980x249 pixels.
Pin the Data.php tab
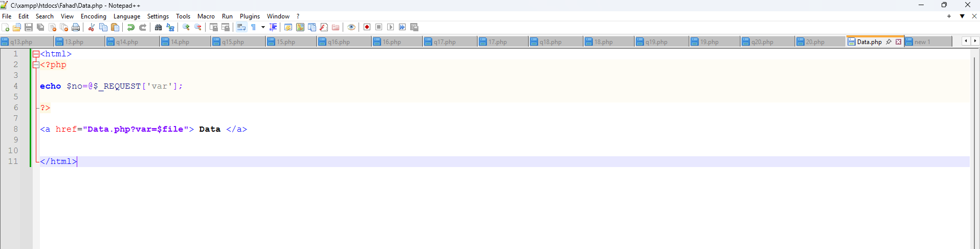pyautogui.click(x=888, y=42)
